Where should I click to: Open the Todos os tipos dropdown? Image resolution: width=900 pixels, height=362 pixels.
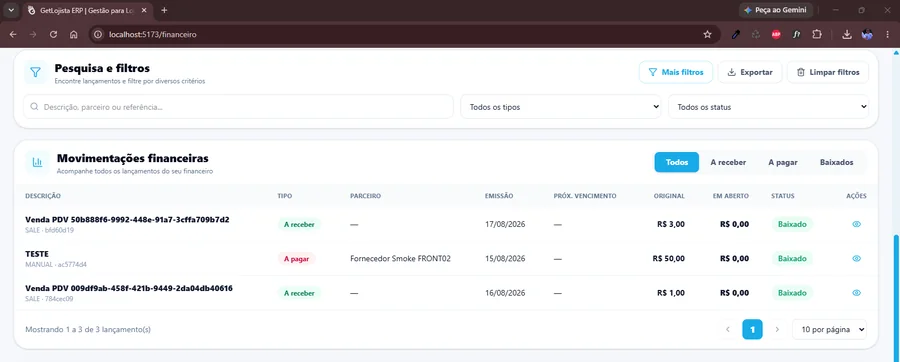coord(561,107)
